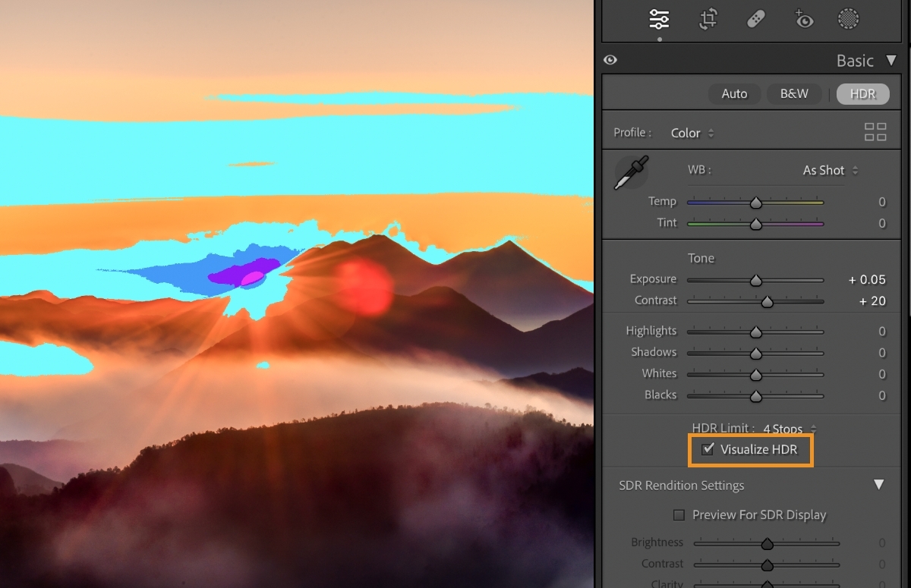Collapse the SDR Rendition Settings section
This screenshot has height=588, width=911.
[x=878, y=484]
